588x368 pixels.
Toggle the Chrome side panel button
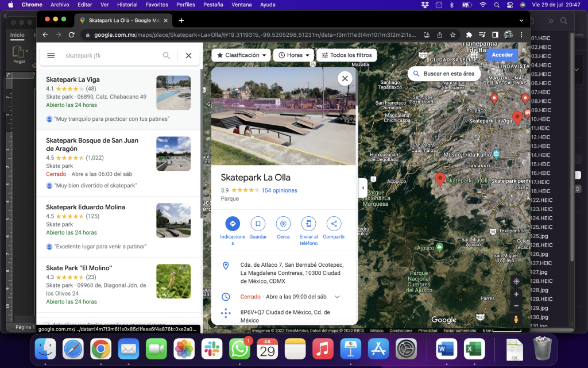coord(495,34)
